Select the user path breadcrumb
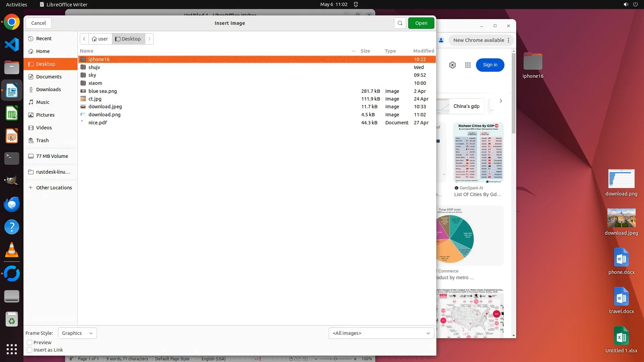The height and width of the screenshot is (362, 644). [100, 39]
